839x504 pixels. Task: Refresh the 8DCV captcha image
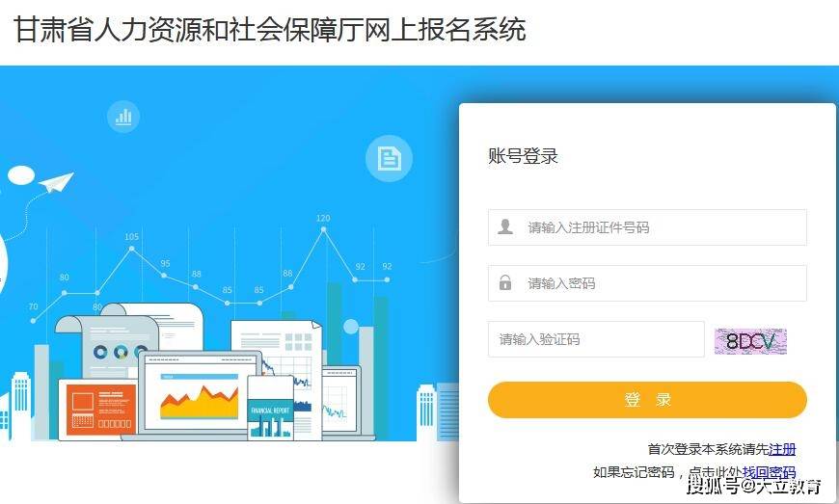coord(750,341)
